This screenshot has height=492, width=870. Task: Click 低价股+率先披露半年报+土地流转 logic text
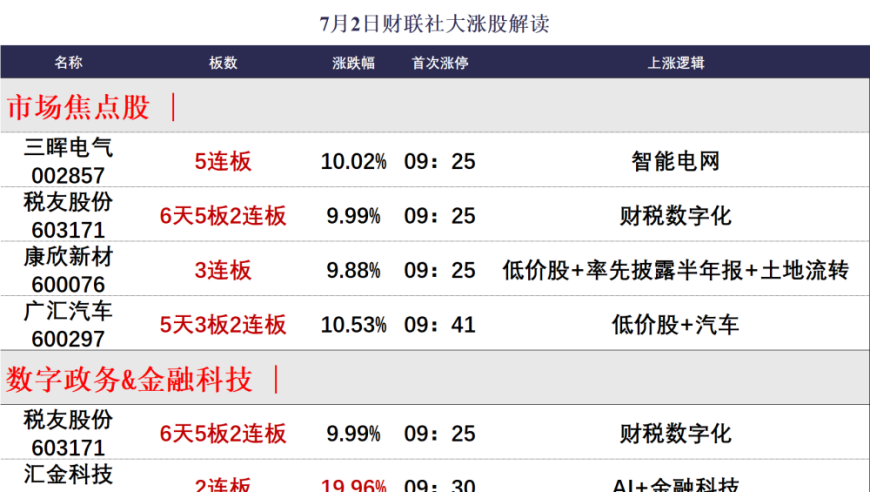pyautogui.click(x=676, y=270)
